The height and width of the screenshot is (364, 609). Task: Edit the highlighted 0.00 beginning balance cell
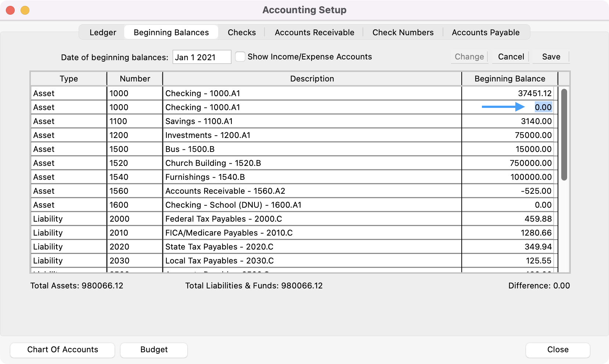click(x=543, y=107)
